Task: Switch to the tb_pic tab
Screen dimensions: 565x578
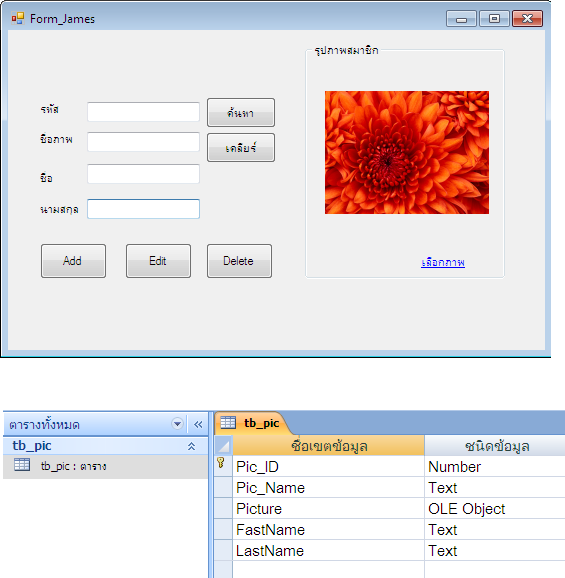Action: [x=251, y=423]
